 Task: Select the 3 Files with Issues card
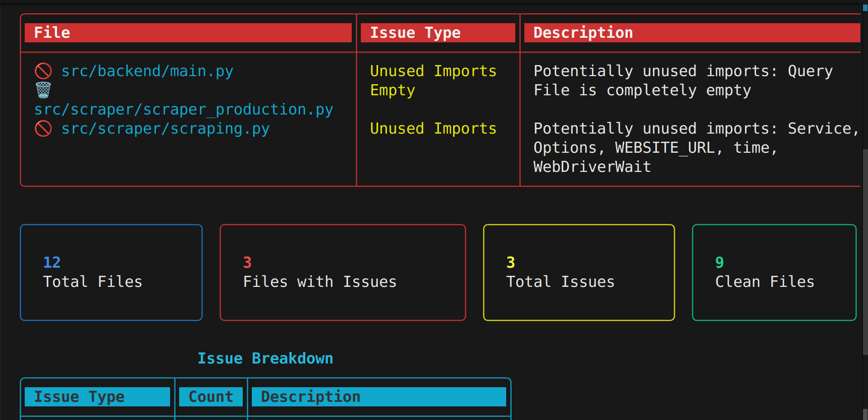pos(343,272)
